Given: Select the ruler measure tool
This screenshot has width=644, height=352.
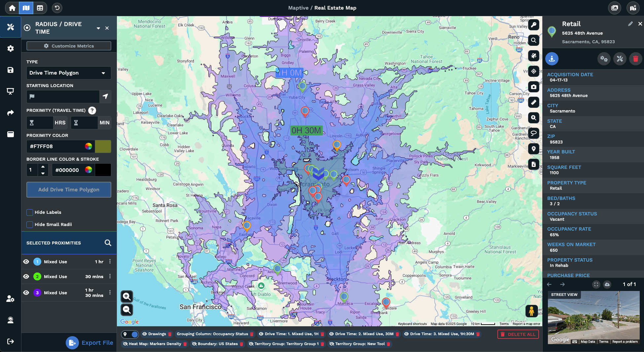Looking at the screenshot, I should coord(533,102).
